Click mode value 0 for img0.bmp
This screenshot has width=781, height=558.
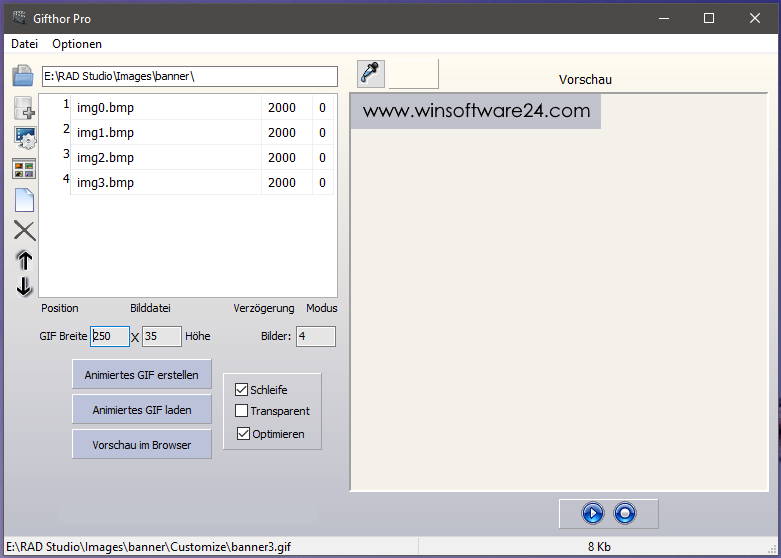click(x=322, y=108)
